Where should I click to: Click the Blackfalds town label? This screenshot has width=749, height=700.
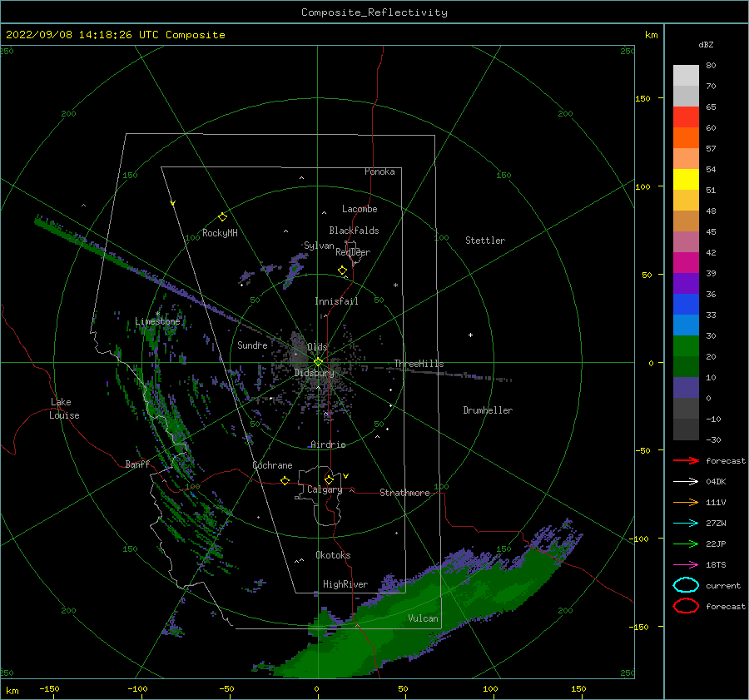354,231
